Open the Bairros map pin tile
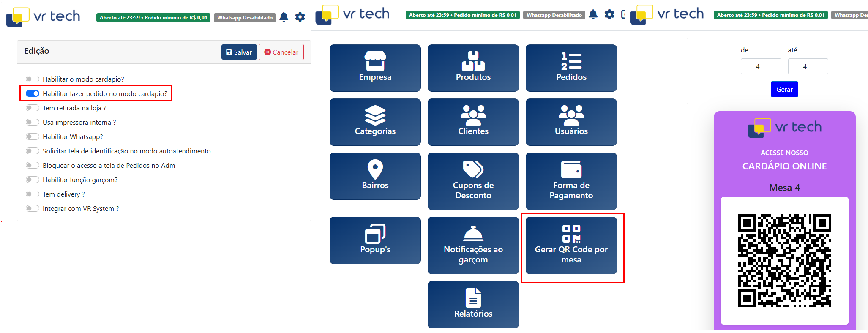The image size is (868, 333). coord(375,176)
